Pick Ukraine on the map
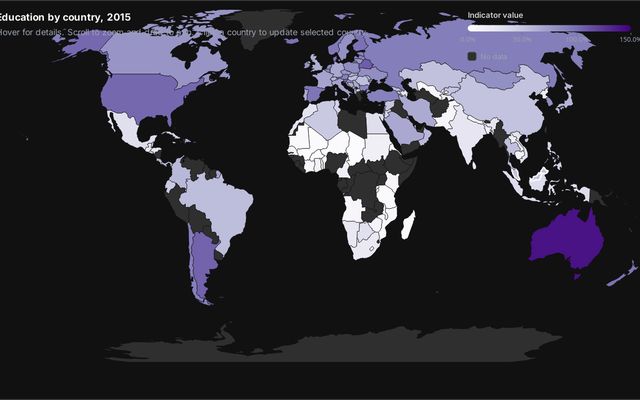This screenshot has height=400, width=640. tap(373, 74)
